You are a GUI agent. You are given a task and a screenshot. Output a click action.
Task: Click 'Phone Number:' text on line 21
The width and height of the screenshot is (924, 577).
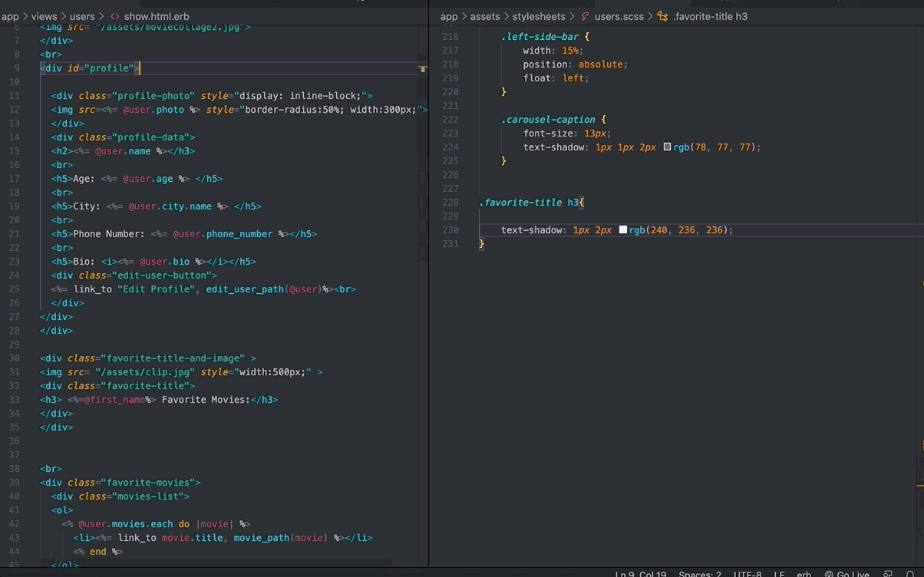point(109,234)
